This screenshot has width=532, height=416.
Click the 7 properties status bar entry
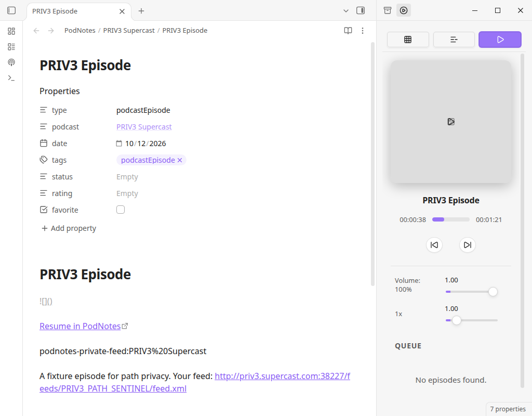coord(508,409)
